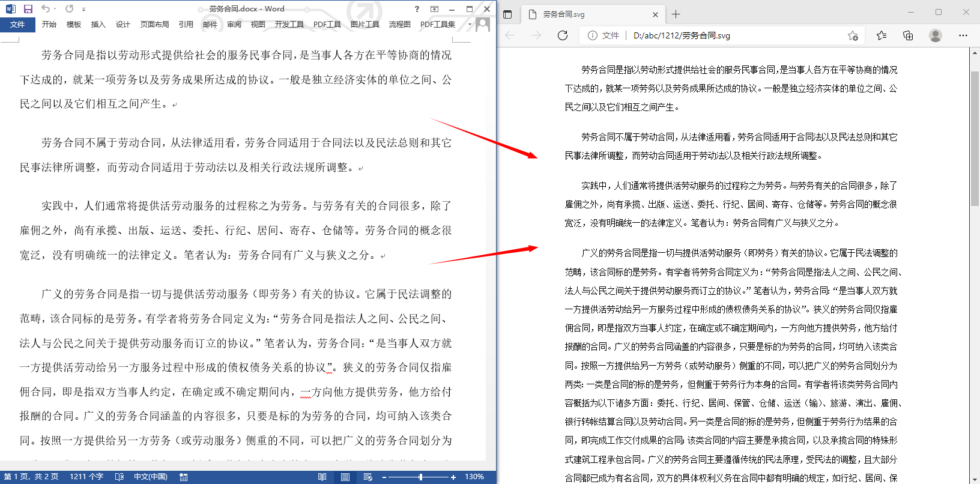980x484 pixels.
Task: Expand the ribbon tabs overflow arrow
Action: point(470,25)
